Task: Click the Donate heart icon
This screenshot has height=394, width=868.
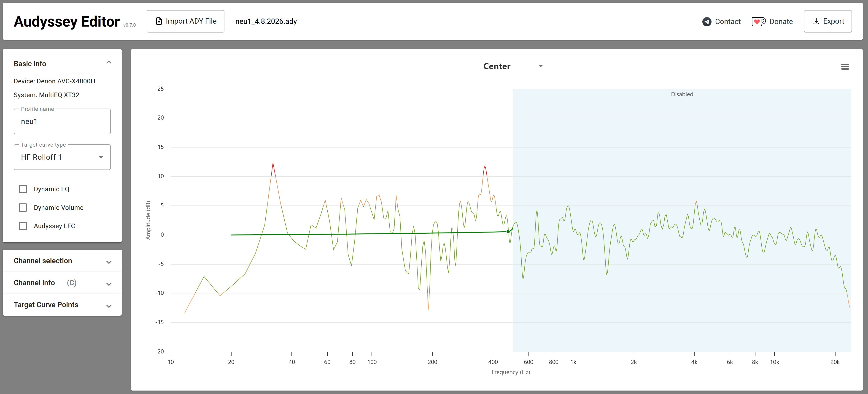Action: pyautogui.click(x=758, y=22)
